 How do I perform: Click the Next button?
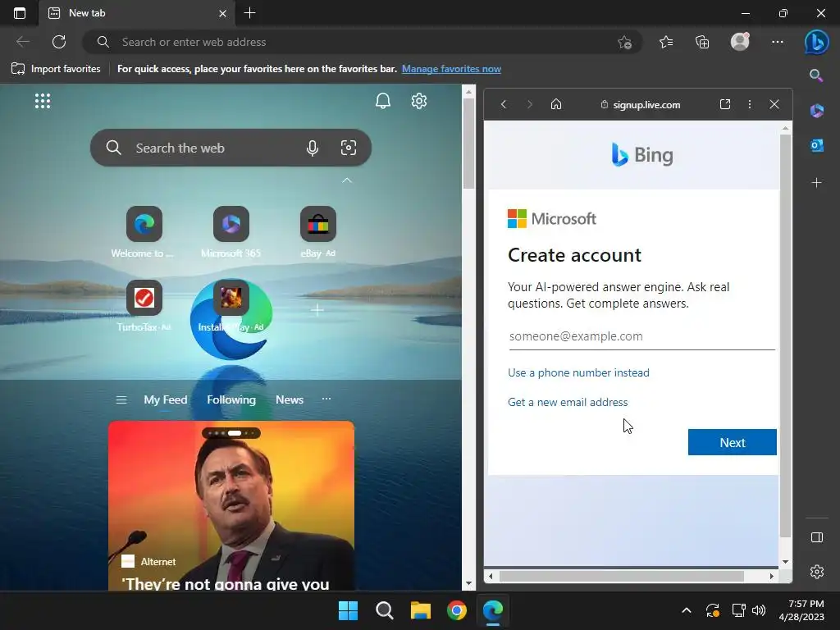(x=732, y=442)
